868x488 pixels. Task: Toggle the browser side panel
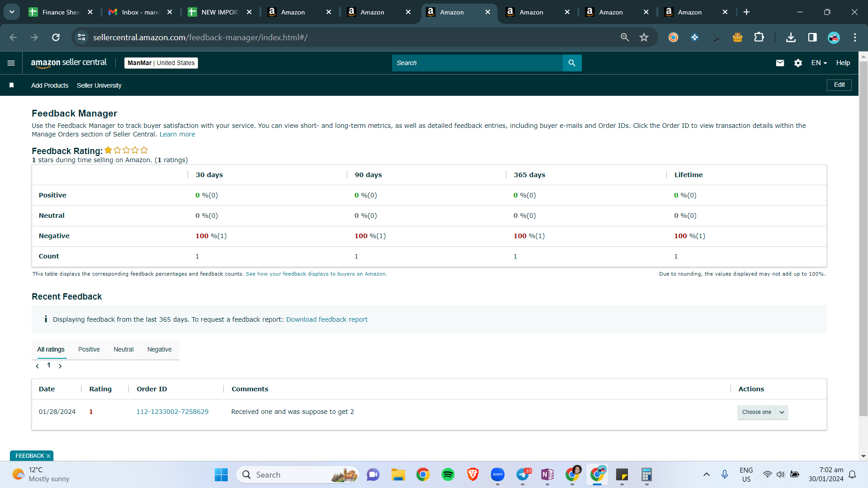click(812, 38)
